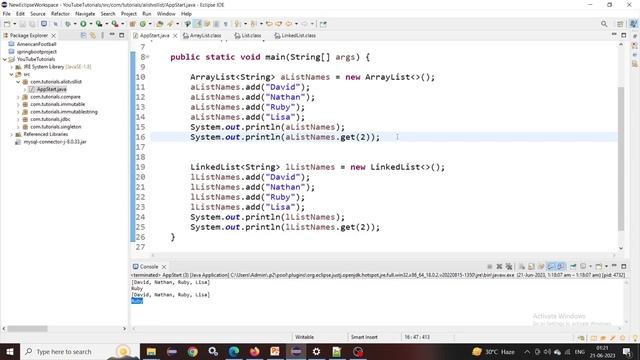Expand the JRE System Library node
The width and height of the screenshot is (640, 360).
pyautogui.click(x=11, y=67)
